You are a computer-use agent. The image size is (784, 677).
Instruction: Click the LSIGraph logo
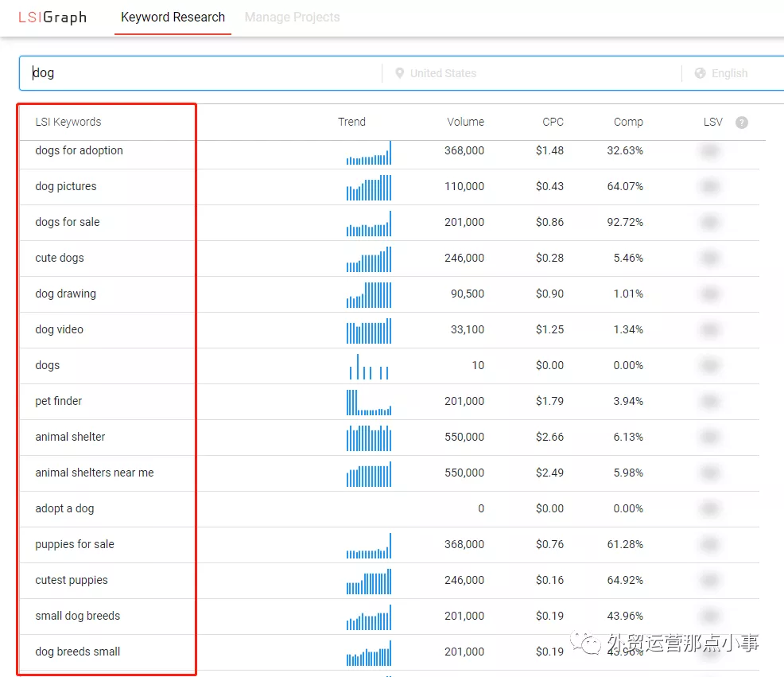tap(52, 18)
